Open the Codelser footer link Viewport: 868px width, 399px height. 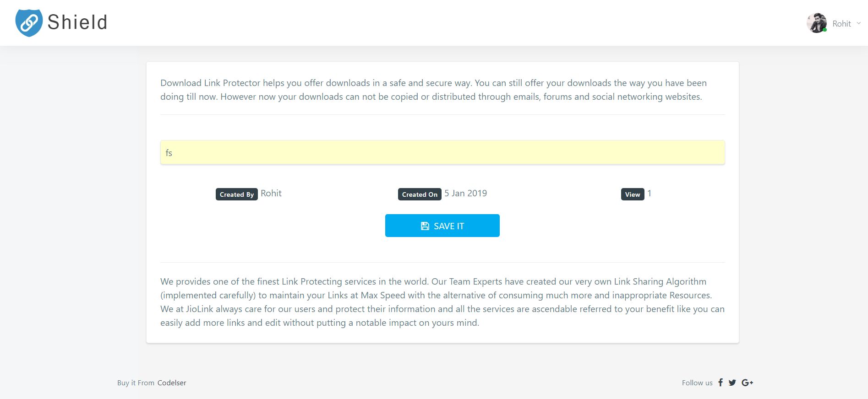pyautogui.click(x=172, y=383)
